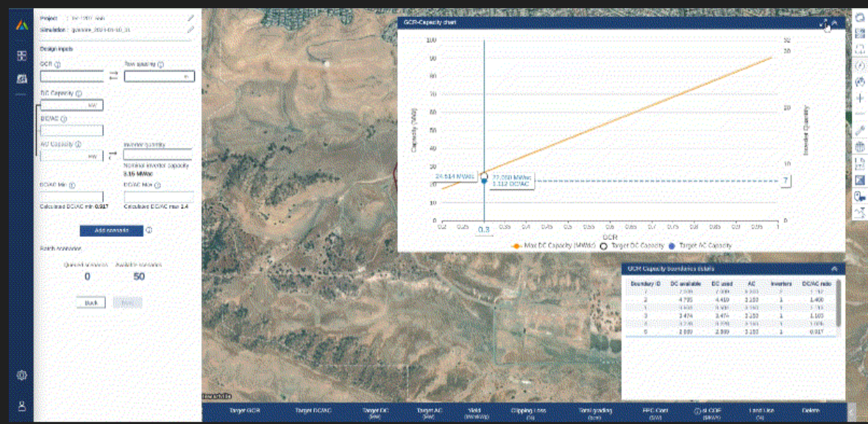
Task: Open the dashboard grid icon in sidebar
Action: (21, 55)
